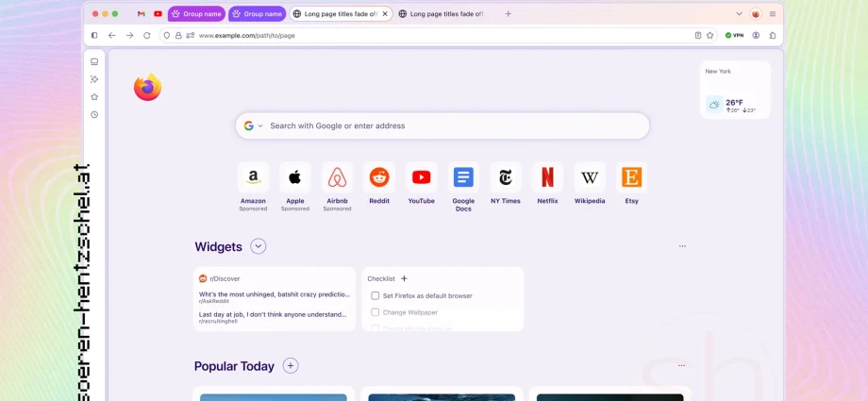Open bookmarks star in the sidebar
The width and height of the screenshot is (868, 401).
94,97
